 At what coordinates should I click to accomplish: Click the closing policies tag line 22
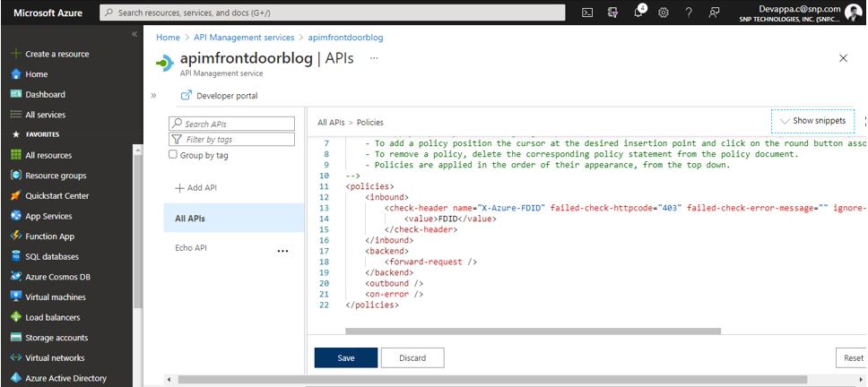pos(372,305)
